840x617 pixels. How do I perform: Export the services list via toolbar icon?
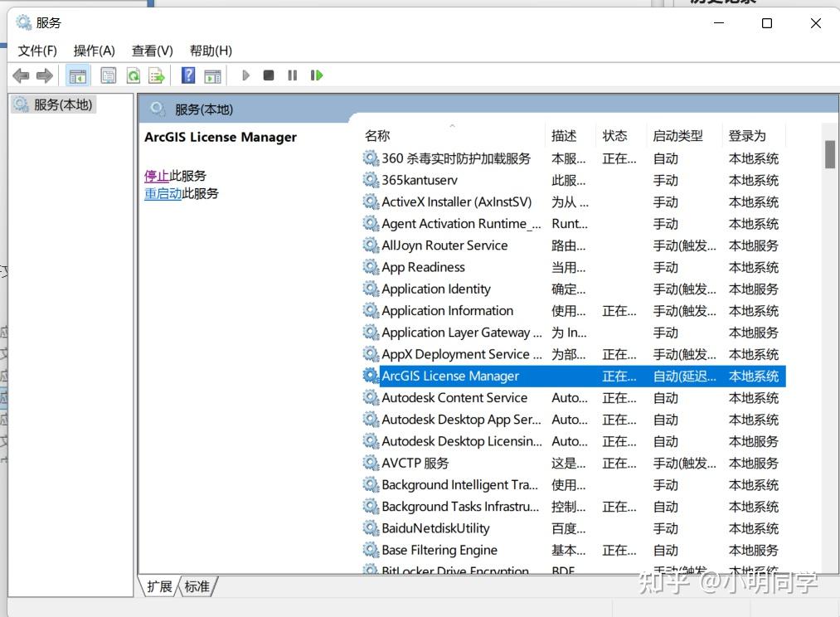click(x=156, y=75)
